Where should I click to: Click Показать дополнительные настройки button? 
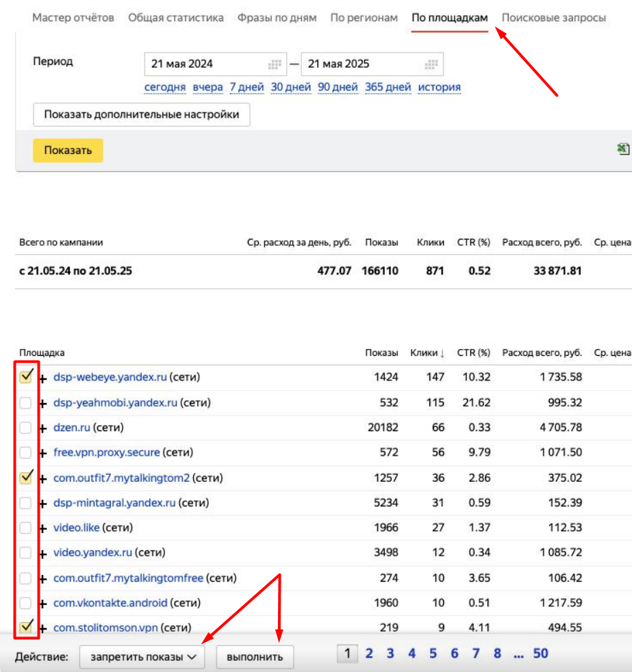141,115
